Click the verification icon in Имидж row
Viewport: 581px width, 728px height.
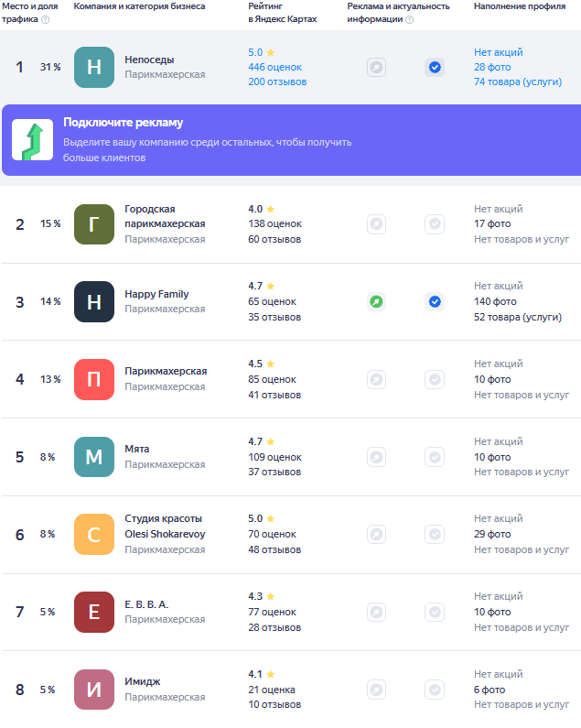click(435, 690)
